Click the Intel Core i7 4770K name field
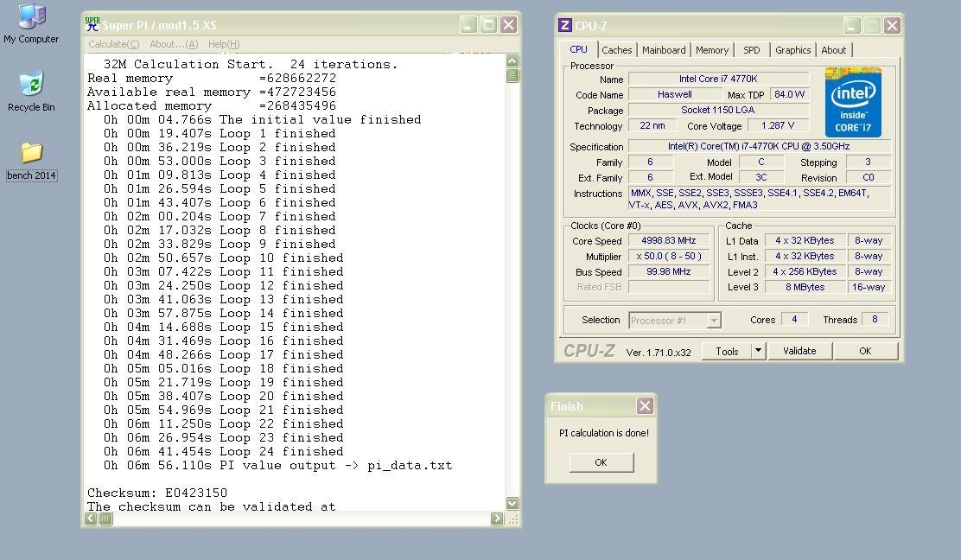 point(718,79)
